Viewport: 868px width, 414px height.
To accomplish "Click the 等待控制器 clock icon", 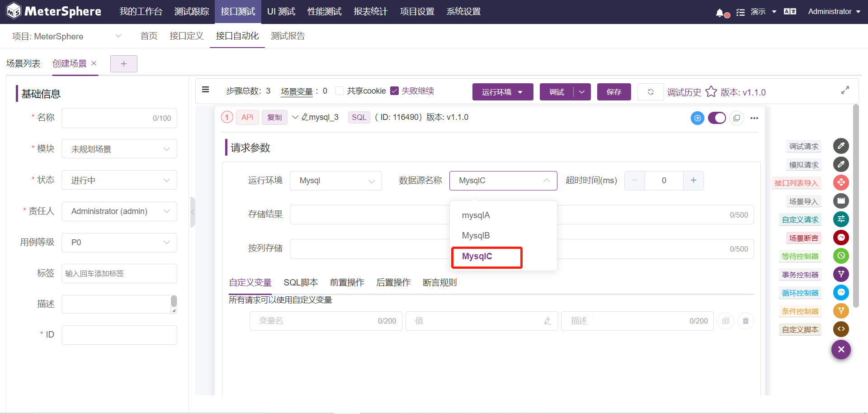I will (841, 256).
